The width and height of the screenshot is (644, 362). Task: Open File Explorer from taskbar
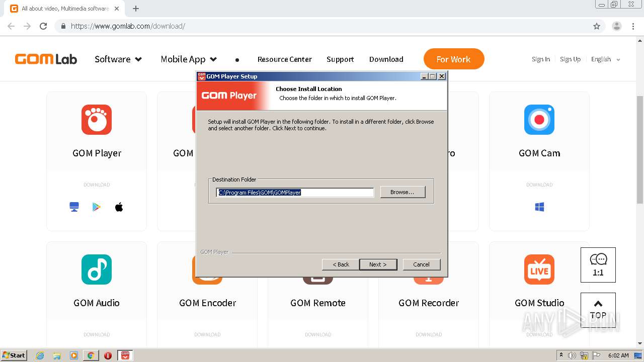(57, 355)
